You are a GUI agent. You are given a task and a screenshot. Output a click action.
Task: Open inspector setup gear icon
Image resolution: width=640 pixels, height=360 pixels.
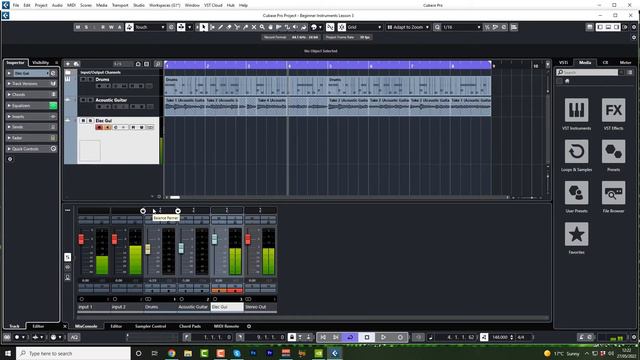point(10,159)
